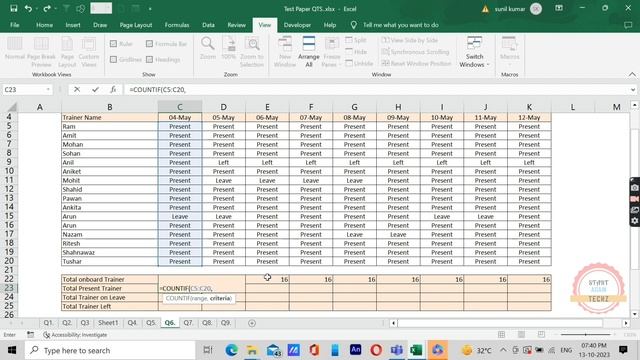Open the Zoom dialog
This screenshot has height=360, width=640.
[x=208, y=48]
